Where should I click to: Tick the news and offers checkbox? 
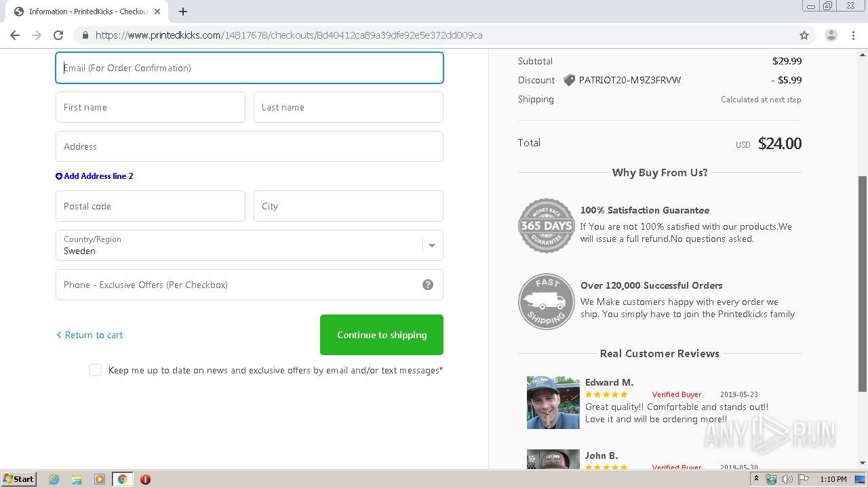tap(95, 370)
